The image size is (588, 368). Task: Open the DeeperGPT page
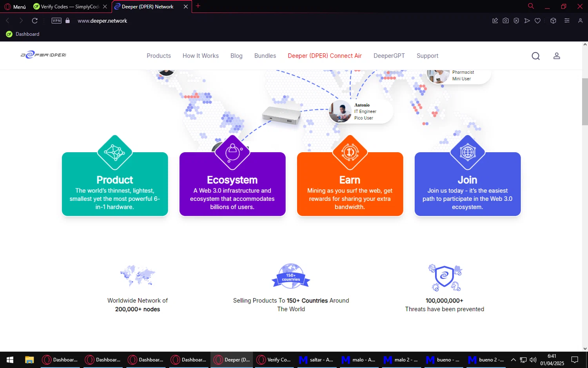[389, 56]
